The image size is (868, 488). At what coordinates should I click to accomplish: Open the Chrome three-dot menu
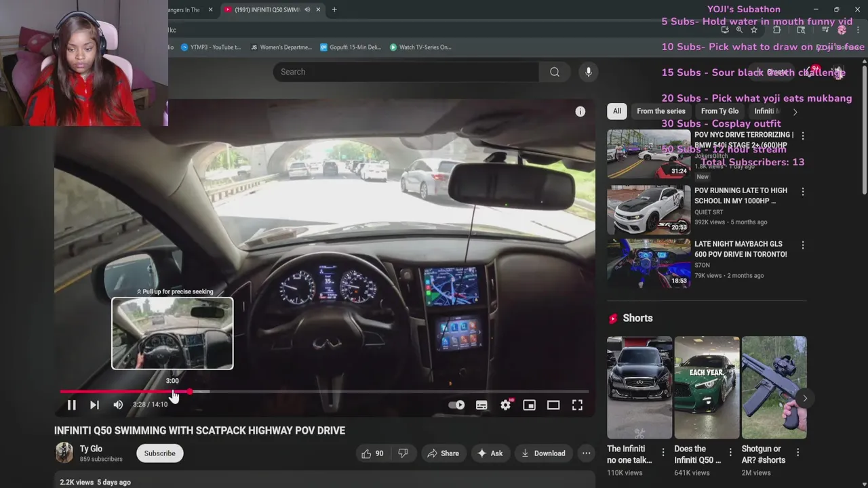tap(858, 30)
